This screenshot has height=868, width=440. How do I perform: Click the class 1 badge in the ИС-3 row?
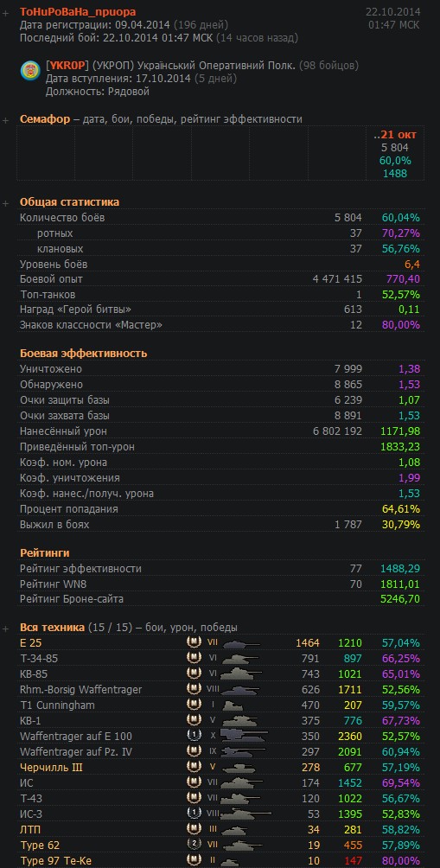tap(194, 814)
